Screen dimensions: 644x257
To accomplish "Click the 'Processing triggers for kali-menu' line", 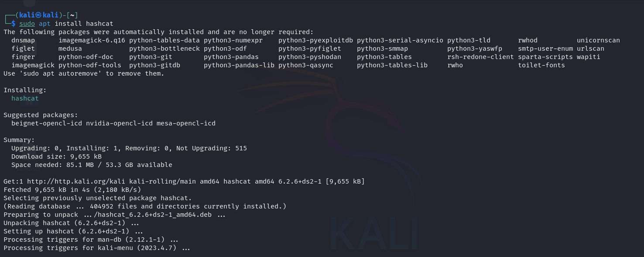I will tap(97, 248).
